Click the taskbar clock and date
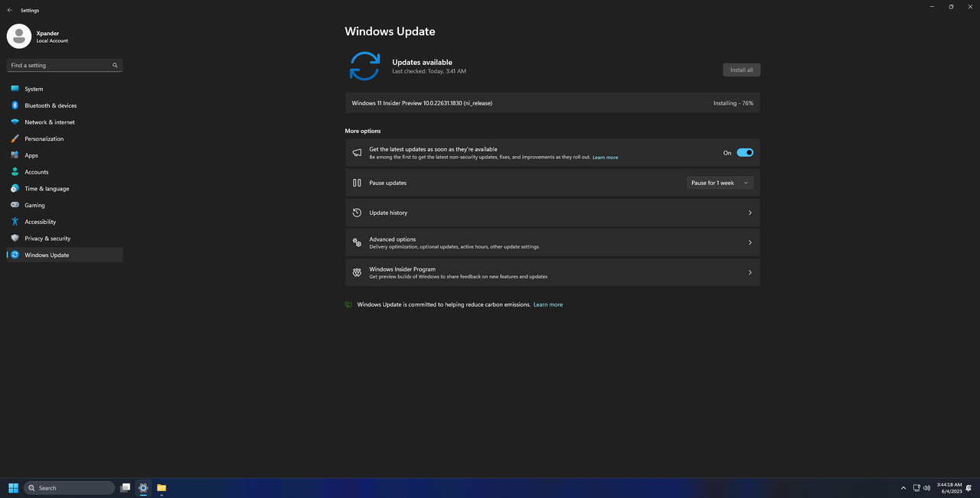Viewport: 980px width, 498px height. click(x=949, y=488)
